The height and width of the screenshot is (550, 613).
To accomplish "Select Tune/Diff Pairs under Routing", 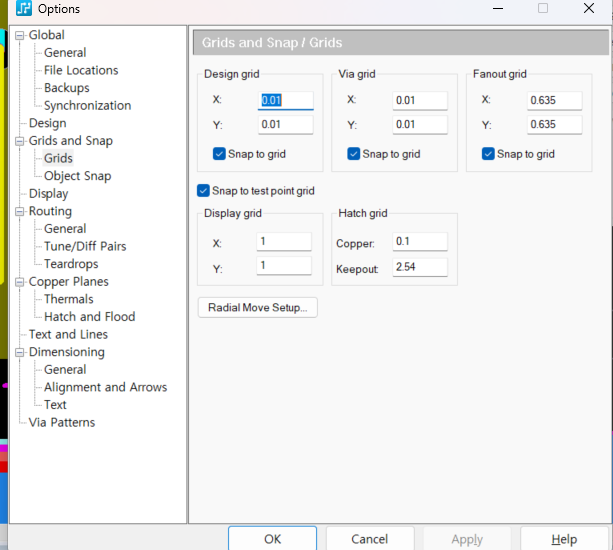I will [85, 246].
